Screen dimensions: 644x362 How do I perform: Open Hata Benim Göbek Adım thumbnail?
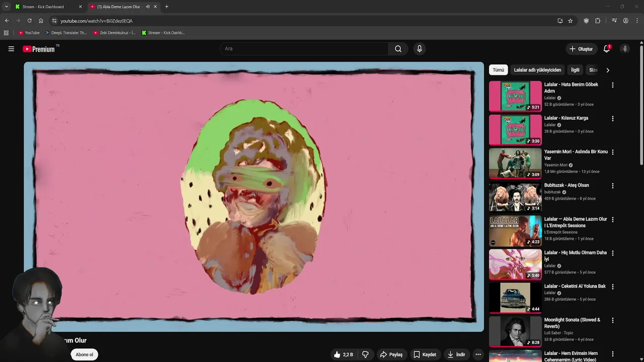515,96
